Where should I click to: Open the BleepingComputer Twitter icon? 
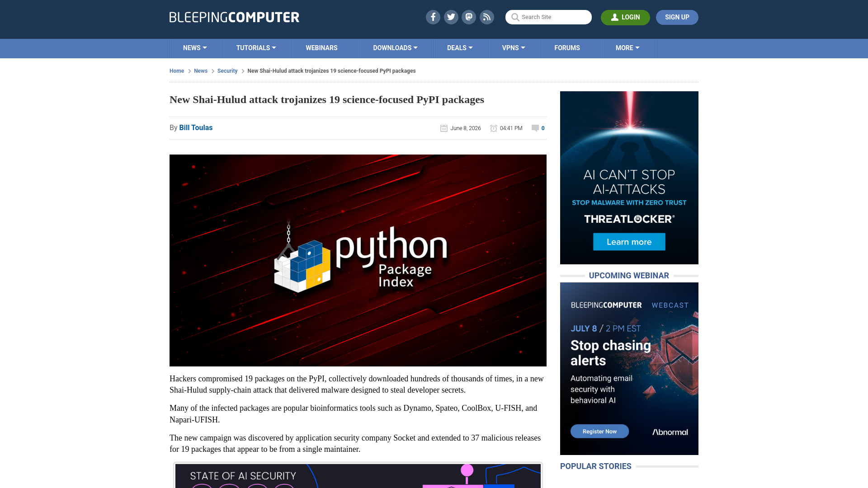tap(451, 17)
